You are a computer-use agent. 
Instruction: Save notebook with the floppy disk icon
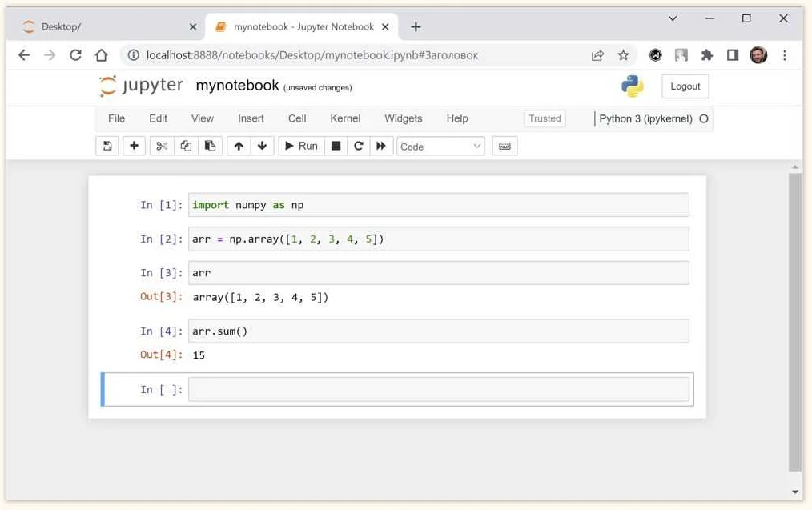(107, 146)
